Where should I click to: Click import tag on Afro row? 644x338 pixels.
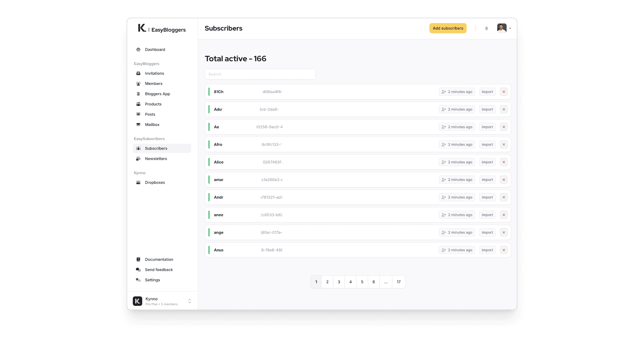[487, 145]
